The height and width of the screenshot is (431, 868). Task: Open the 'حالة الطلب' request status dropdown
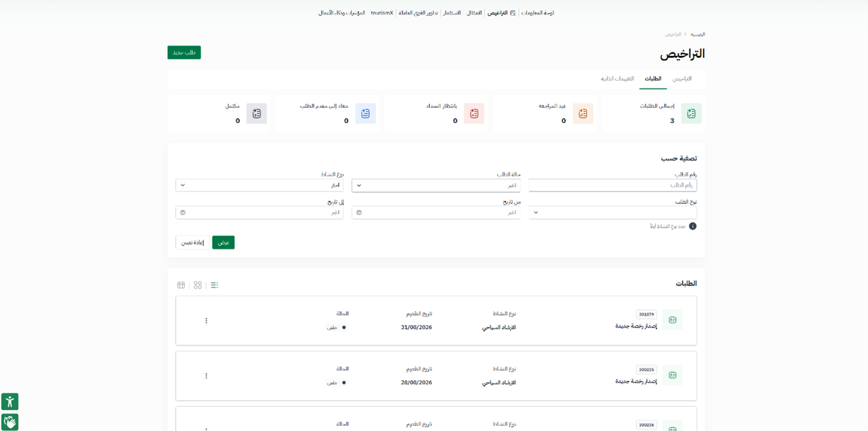436,186
